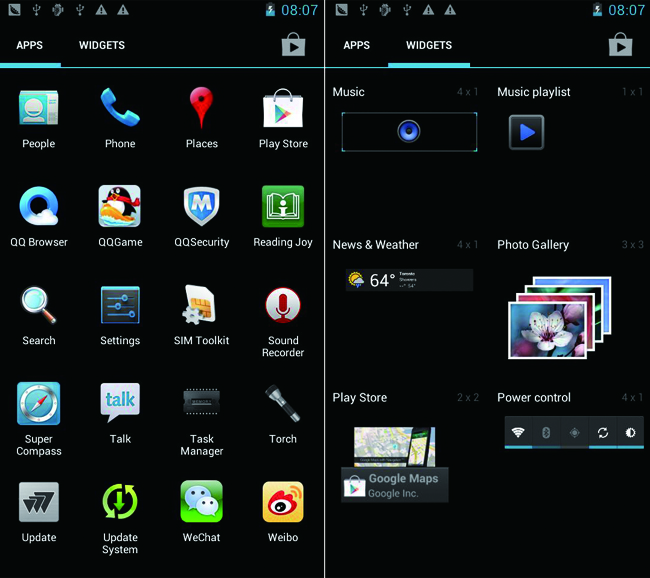
Task: Tap the shop icon in left screen header
Action: point(293,44)
